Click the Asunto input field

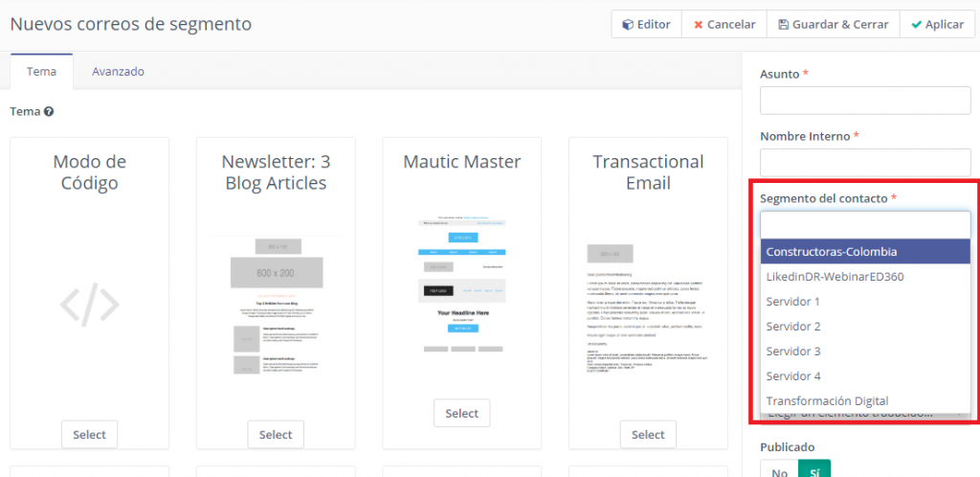point(865,101)
